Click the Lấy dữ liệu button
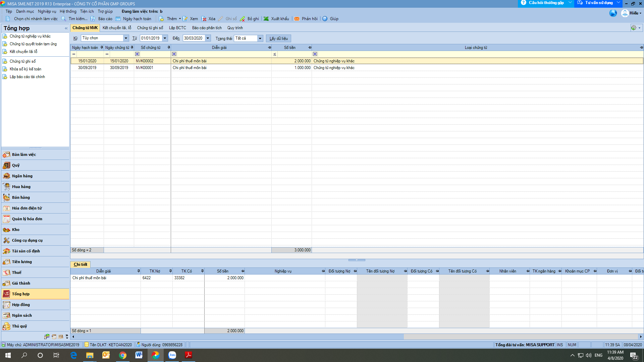Image resolution: width=644 pixels, height=362 pixels. click(278, 39)
